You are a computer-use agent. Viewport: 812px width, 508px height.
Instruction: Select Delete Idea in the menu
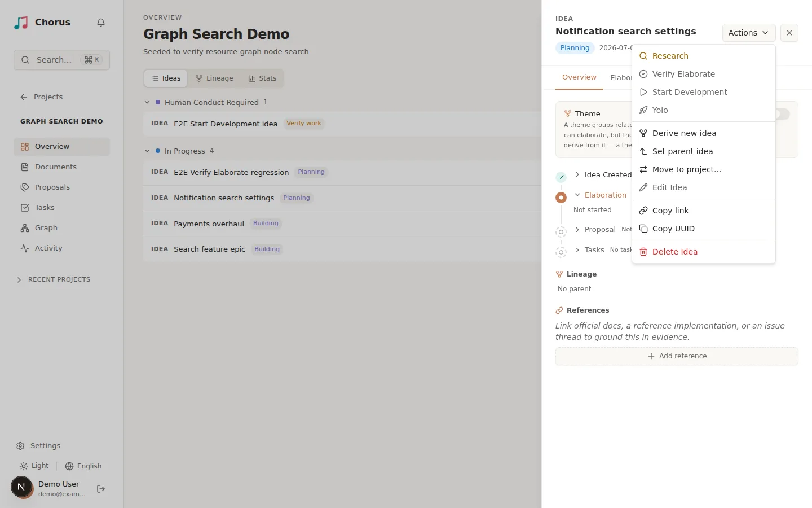coord(704,252)
